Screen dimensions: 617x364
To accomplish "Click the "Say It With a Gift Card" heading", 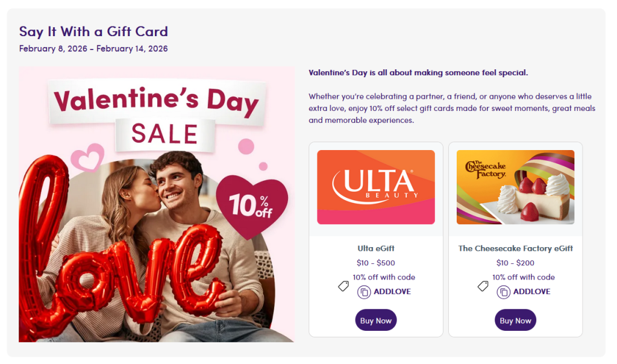I will coord(93,31).
